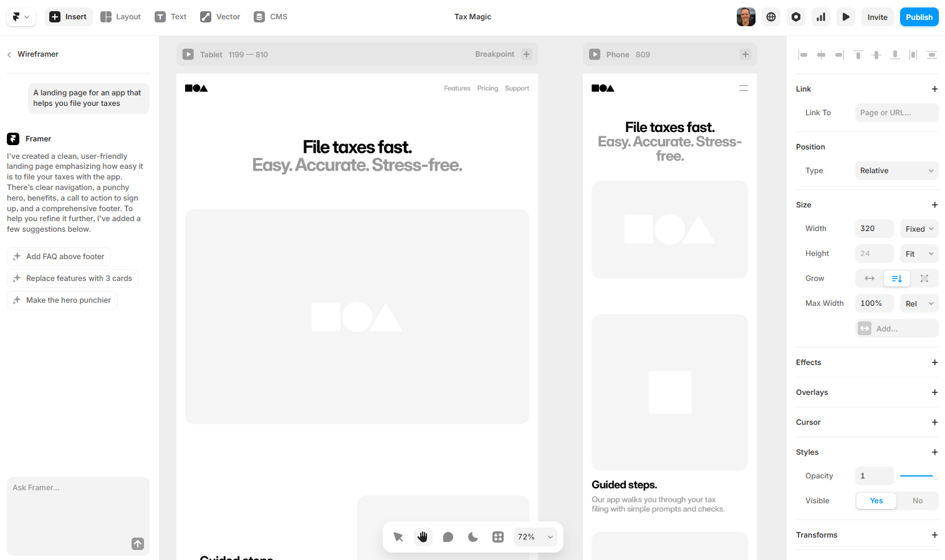Viewport: 945px width, 560px height.
Task: Open the analytics bar chart icon
Action: click(821, 17)
